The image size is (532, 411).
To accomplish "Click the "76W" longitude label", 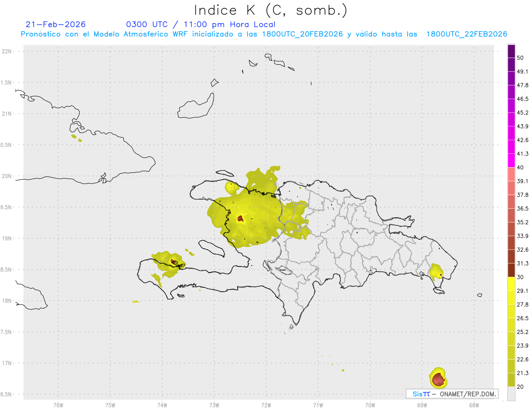I will [x=58, y=405].
